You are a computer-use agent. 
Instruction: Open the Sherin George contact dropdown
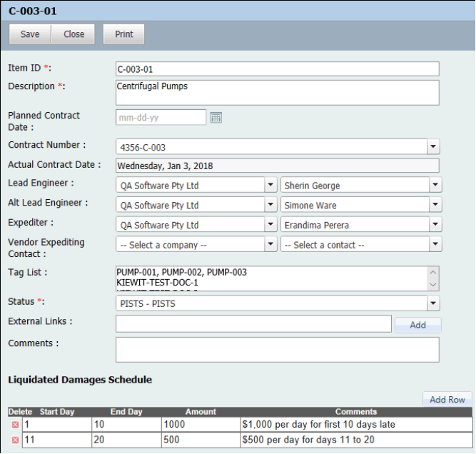pos(435,186)
